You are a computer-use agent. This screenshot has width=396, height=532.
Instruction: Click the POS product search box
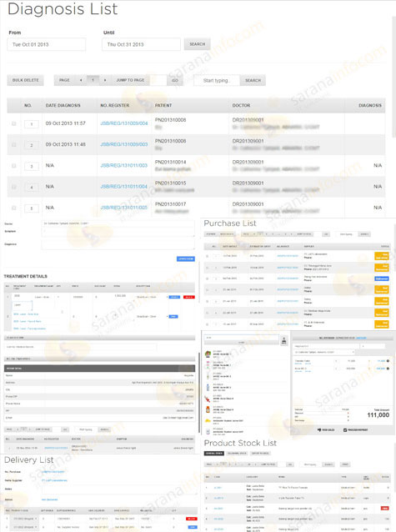pyautogui.click(x=241, y=338)
